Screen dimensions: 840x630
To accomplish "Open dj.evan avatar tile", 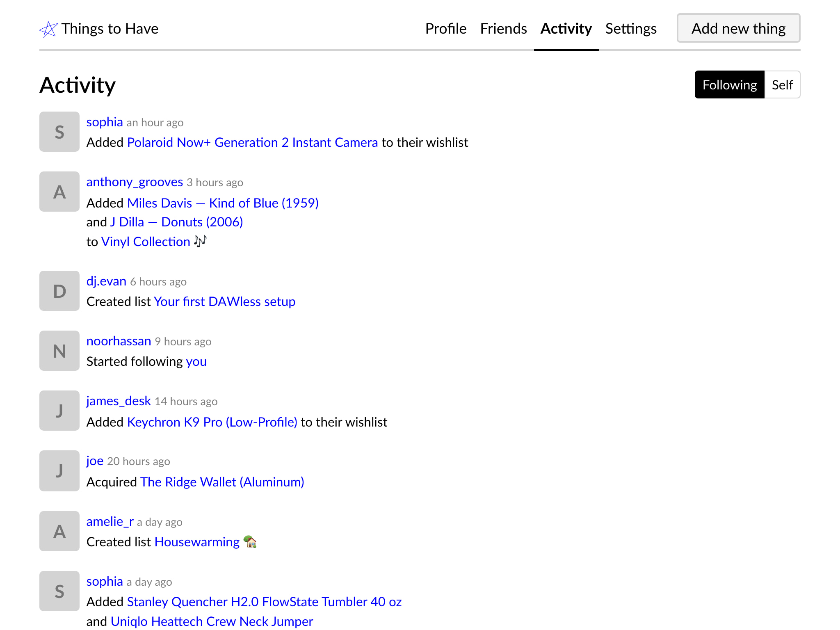I will [59, 291].
